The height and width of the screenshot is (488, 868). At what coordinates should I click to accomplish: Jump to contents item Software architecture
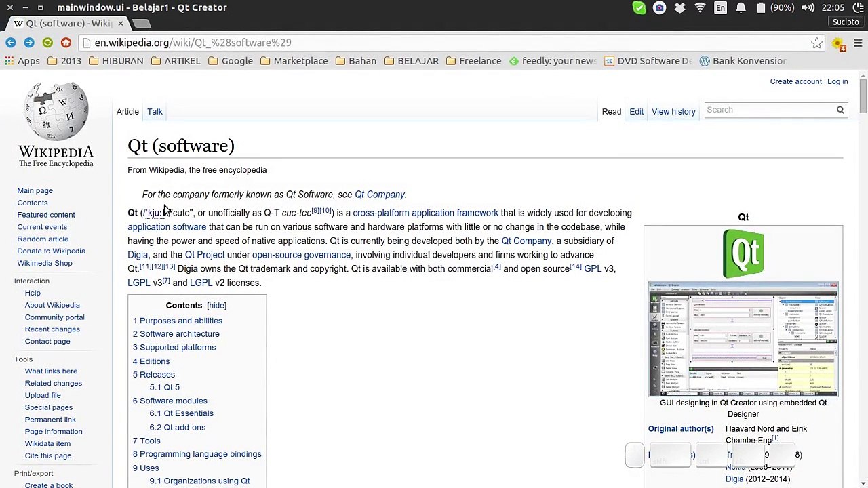click(176, 334)
